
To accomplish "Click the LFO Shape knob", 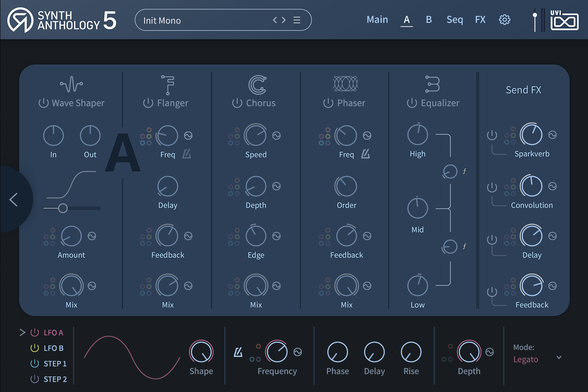I will point(201,352).
